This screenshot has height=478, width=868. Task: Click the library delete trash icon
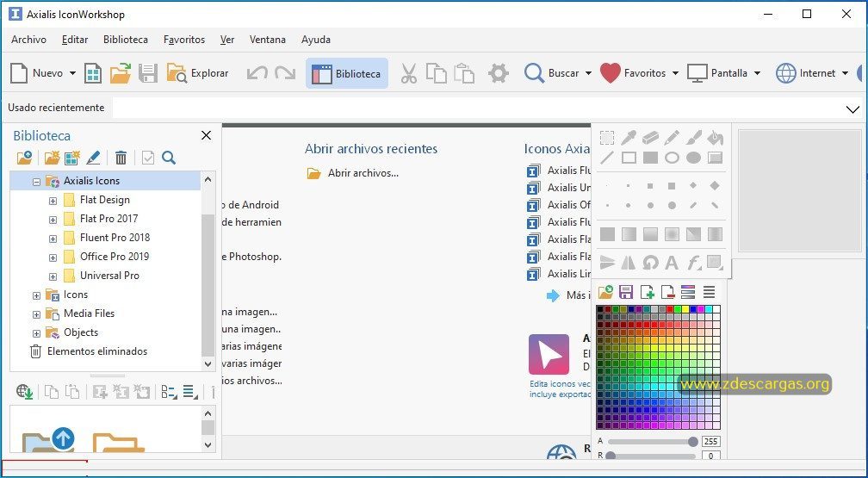[x=121, y=158]
